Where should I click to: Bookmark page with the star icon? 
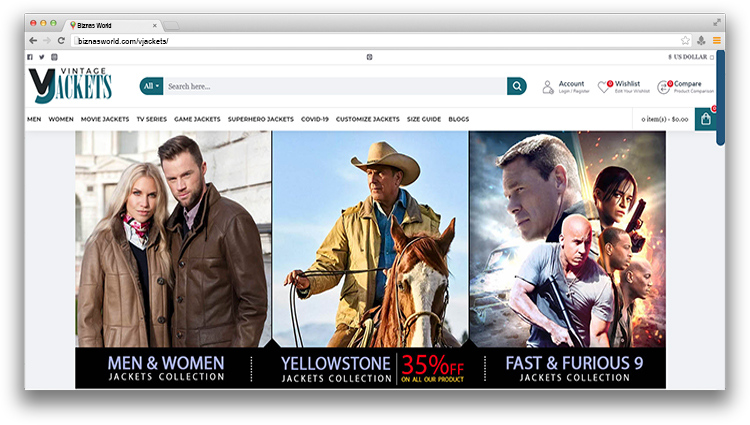[x=685, y=41]
